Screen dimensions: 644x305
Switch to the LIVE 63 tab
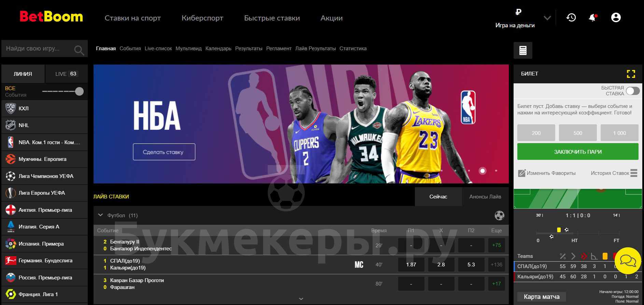(x=67, y=74)
